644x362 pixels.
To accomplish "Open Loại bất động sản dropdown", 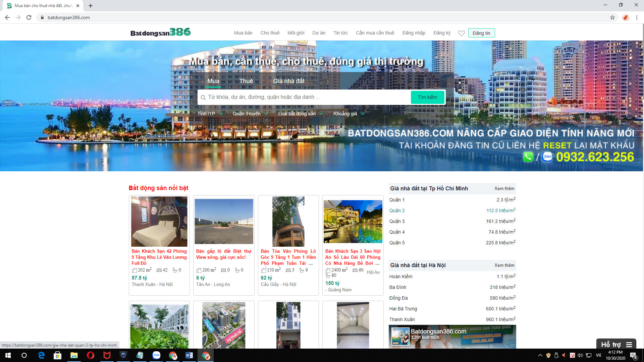I will [x=301, y=114].
